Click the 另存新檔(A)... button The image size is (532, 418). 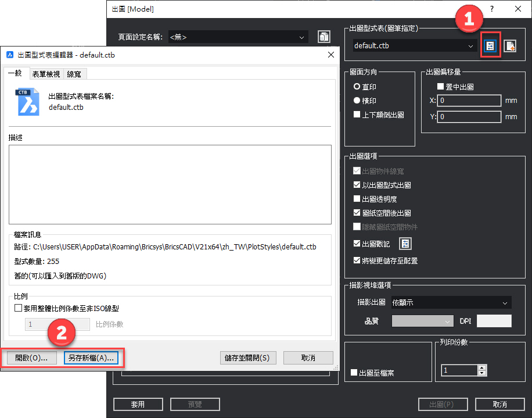(91, 358)
